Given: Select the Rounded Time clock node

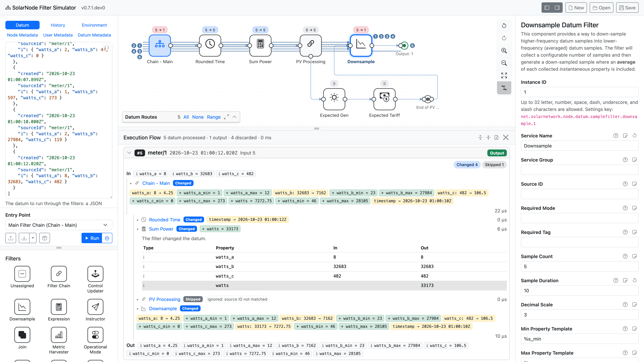Looking at the screenshot, I should pyautogui.click(x=210, y=45).
